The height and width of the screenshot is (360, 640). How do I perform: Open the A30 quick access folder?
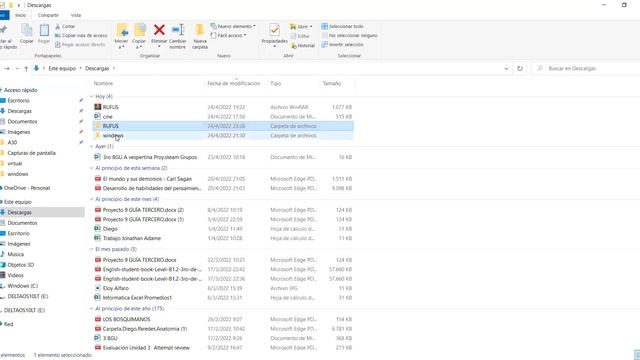(12, 142)
